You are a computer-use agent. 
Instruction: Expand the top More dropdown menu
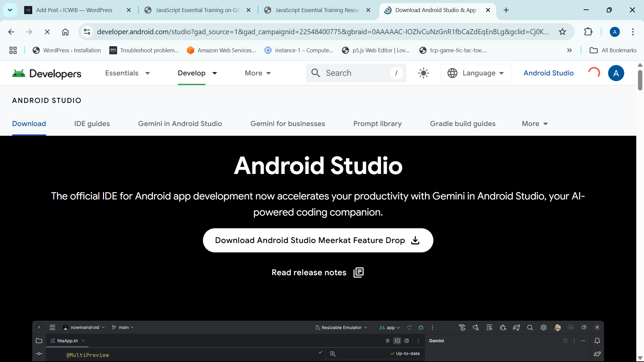(258, 73)
